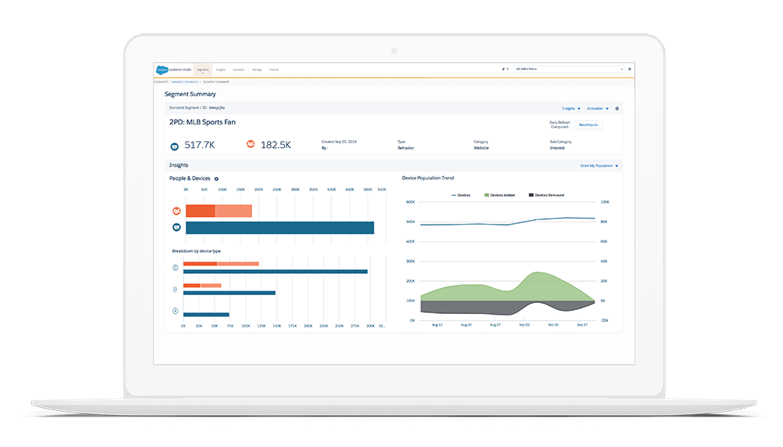Click the orange people icon beside 182.5K

(251, 144)
